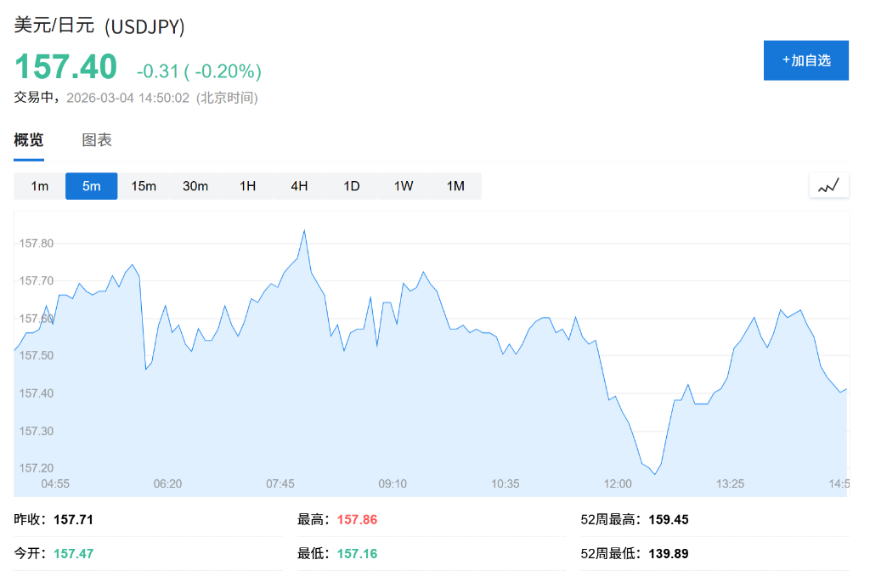
Task: Click the chart's highest peak point
Action: tap(304, 230)
